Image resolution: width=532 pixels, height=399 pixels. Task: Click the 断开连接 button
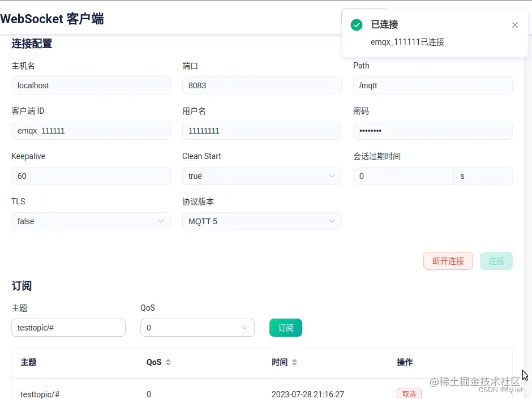coord(448,261)
